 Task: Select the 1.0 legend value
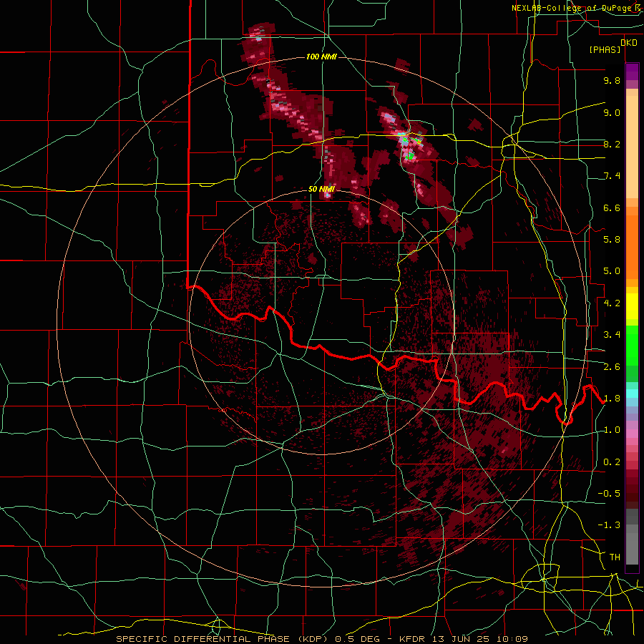pyautogui.click(x=612, y=430)
